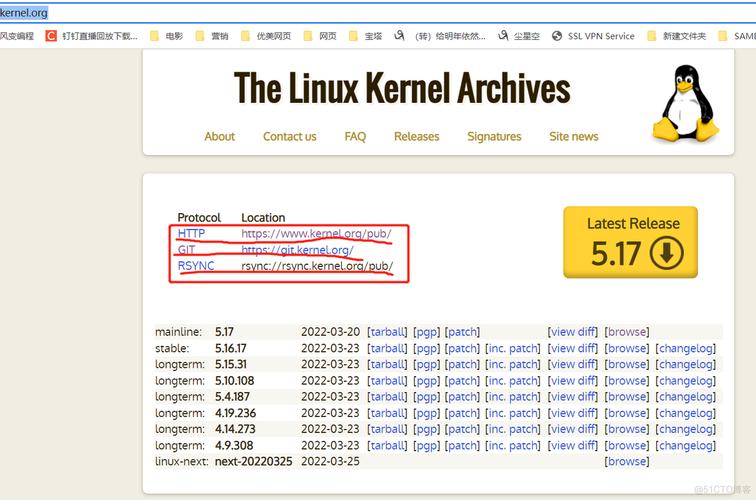
Task: Open the 网页 bookmark folder
Action: [320, 36]
